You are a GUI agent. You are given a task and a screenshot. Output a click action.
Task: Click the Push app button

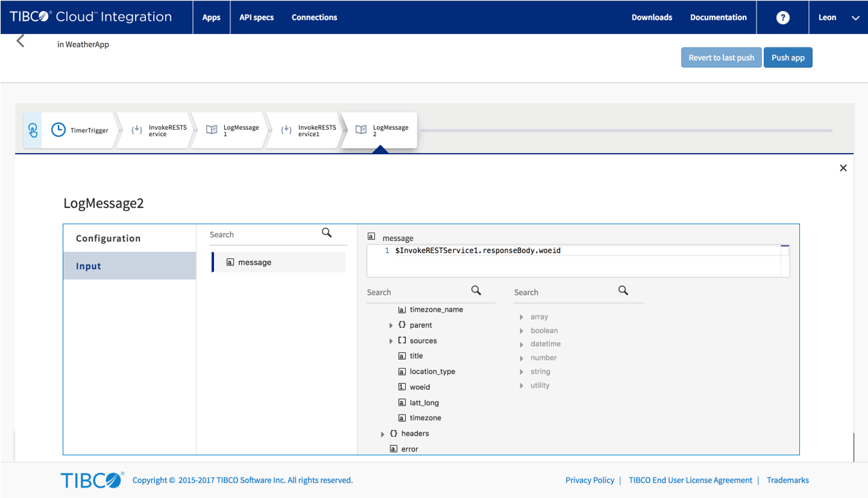point(788,58)
